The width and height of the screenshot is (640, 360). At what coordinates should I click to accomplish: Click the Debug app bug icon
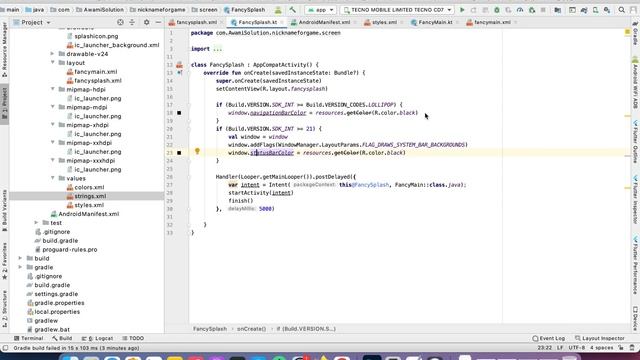click(x=497, y=10)
